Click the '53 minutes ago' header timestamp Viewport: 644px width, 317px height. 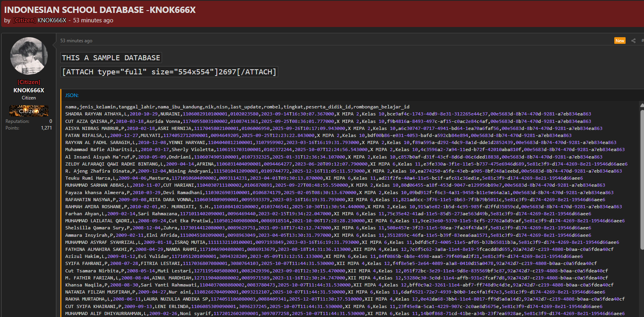click(93, 20)
